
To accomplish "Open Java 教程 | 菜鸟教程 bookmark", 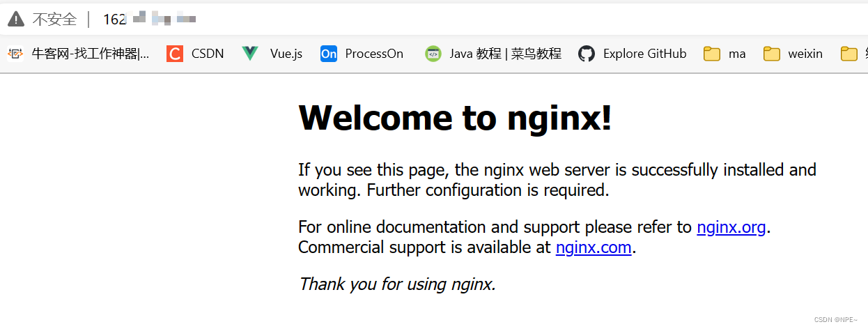I will coord(506,54).
